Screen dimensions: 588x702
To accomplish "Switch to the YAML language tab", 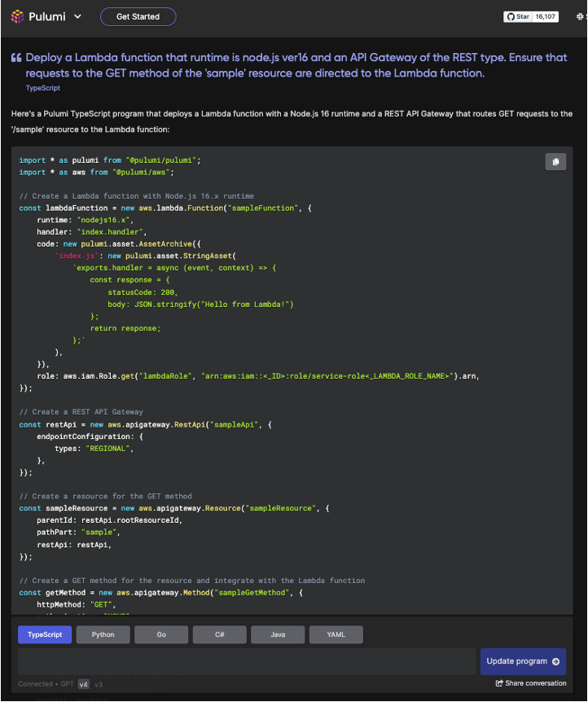I will coord(336,634).
